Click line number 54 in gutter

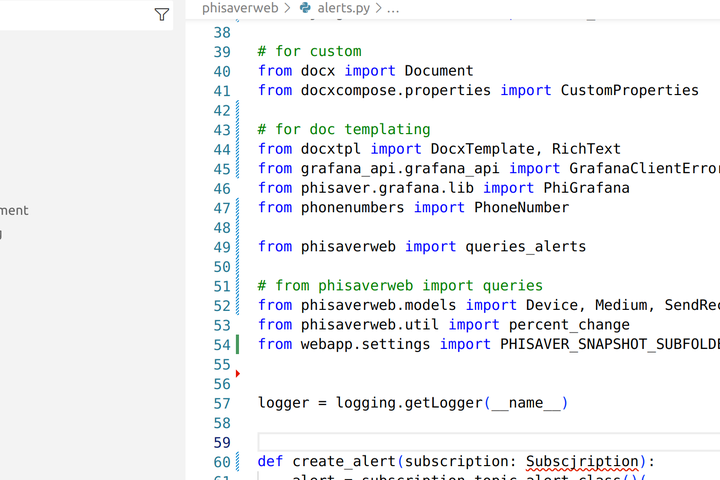click(x=222, y=345)
